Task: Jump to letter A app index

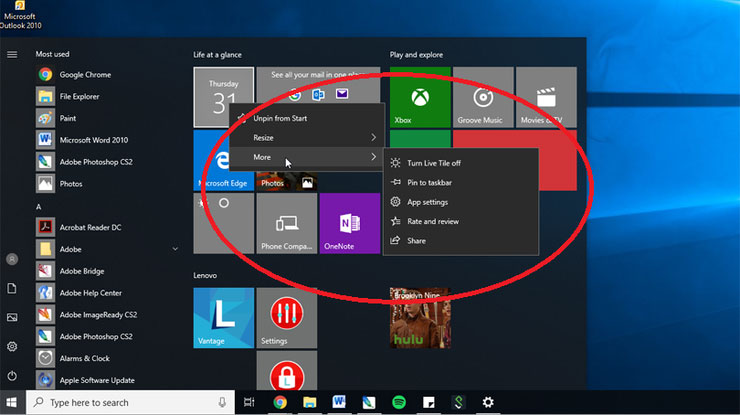Action: (38, 206)
